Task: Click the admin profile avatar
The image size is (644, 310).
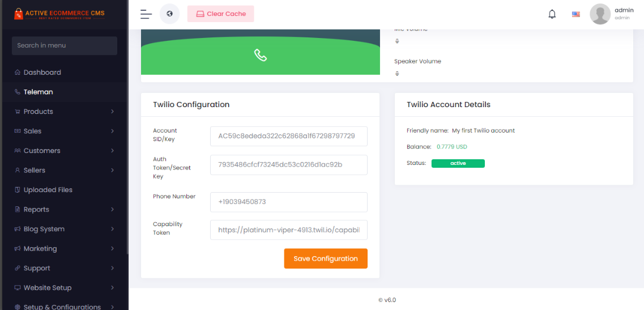Action: pos(600,14)
